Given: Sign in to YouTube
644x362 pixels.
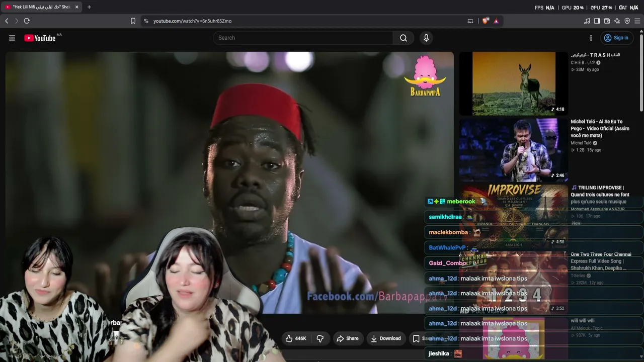Looking at the screenshot, I should [x=616, y=38].
